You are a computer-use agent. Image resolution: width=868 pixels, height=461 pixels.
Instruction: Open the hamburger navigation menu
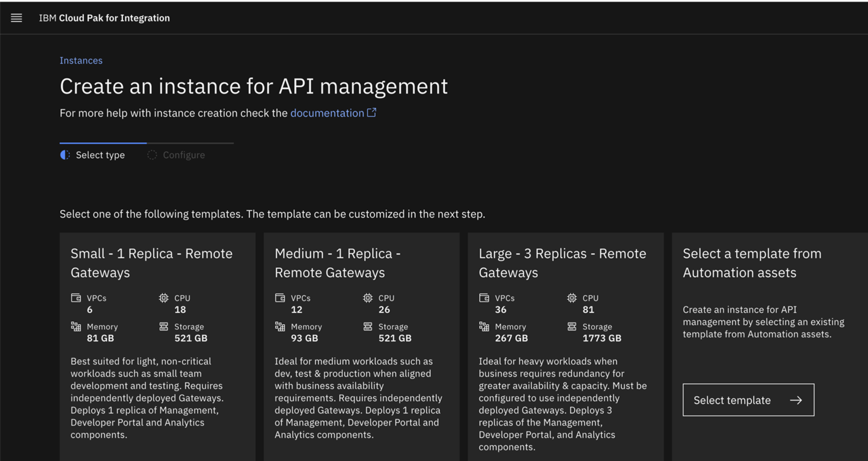pyautogui.click(x=16, y=17)
